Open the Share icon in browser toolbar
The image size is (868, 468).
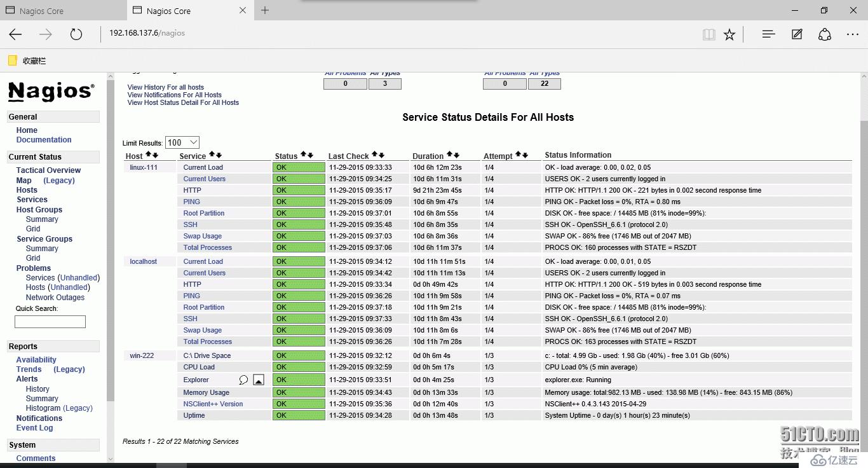click(825, 34)
